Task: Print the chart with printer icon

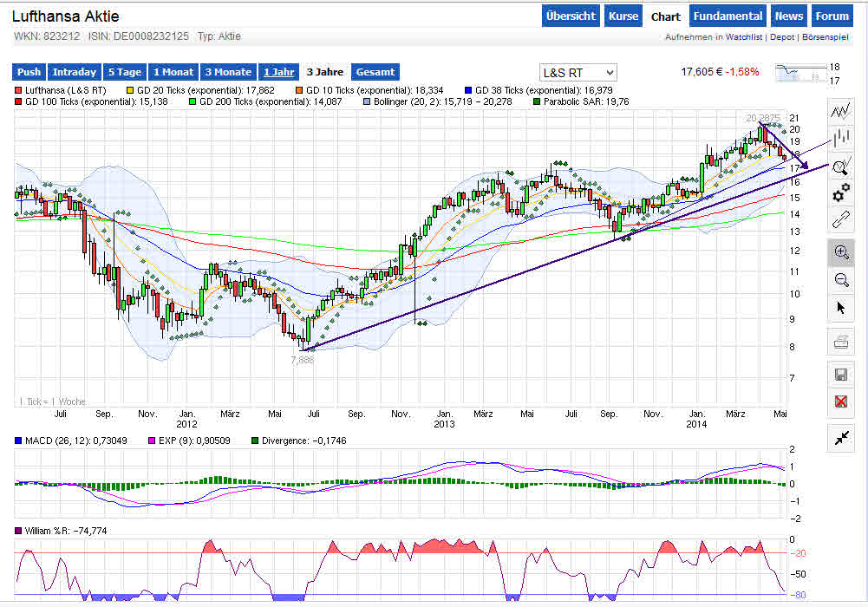Action: [841, 343]
